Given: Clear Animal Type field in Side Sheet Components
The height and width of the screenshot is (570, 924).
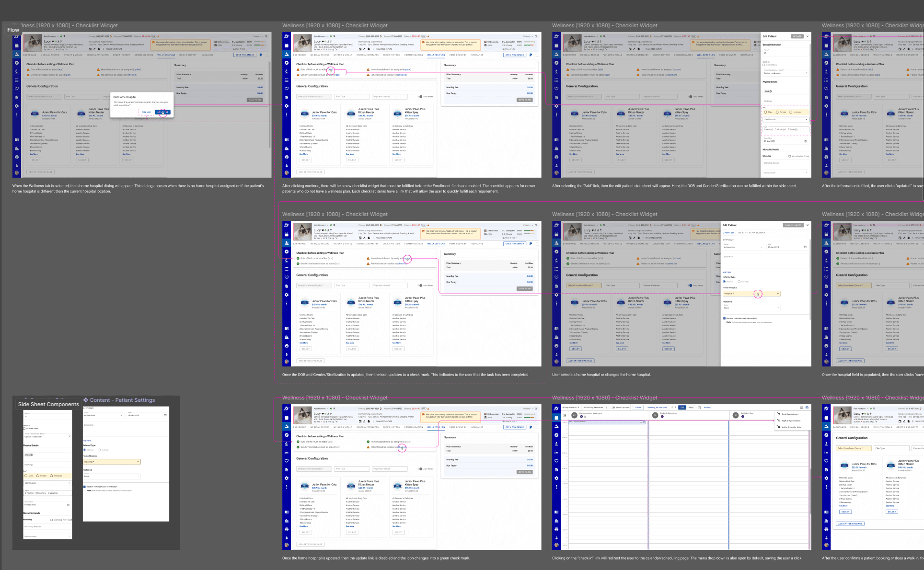Looking at the screenshot, I should click(x=69, y=436).
